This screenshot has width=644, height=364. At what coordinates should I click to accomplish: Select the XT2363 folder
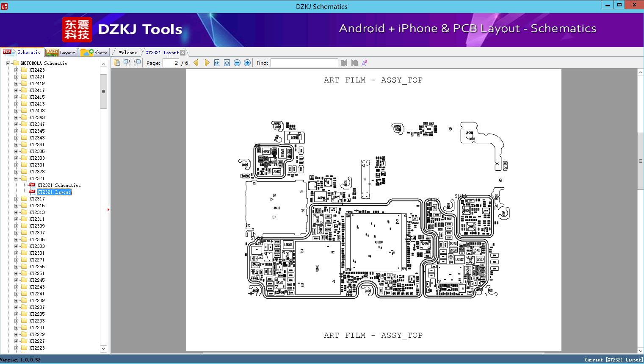37,117
